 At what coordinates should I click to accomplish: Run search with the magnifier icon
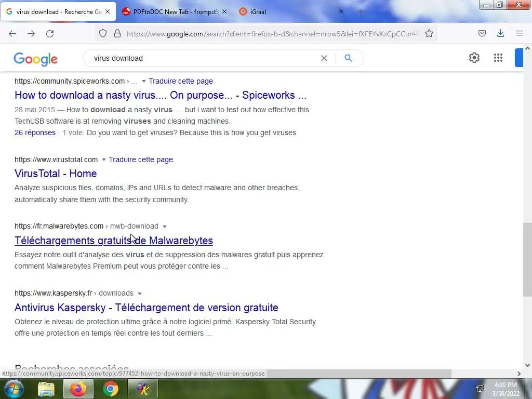348,58
